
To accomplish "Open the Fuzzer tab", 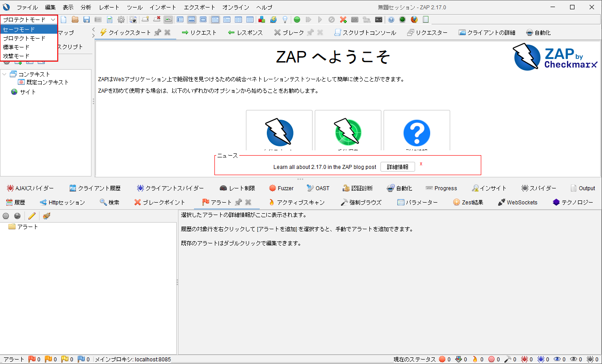I will [x=281, y=188].
